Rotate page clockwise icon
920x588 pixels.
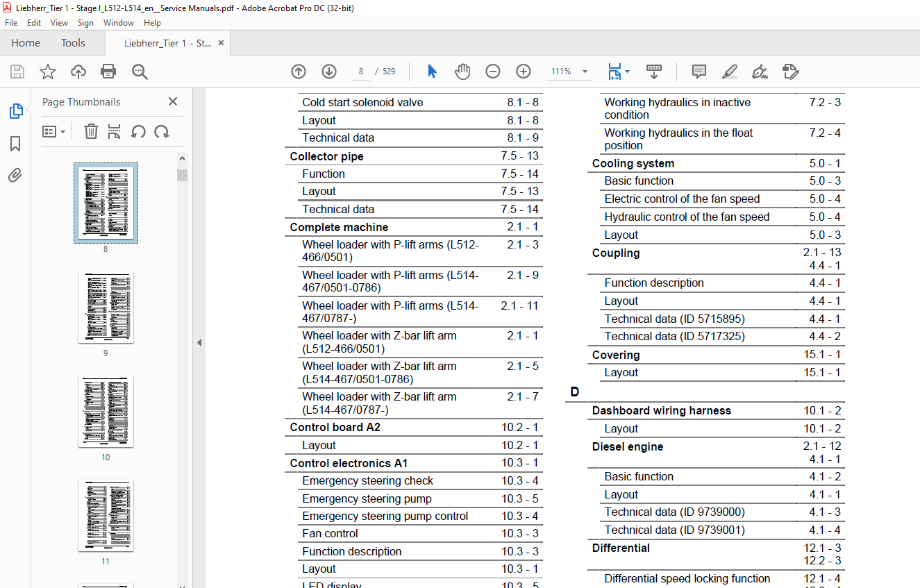(x=162, y=131)
